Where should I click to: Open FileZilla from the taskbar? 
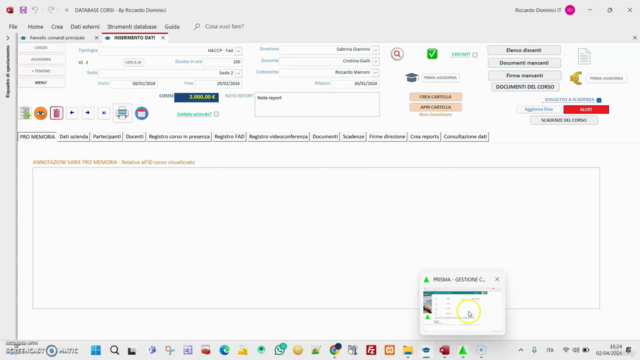371,350
